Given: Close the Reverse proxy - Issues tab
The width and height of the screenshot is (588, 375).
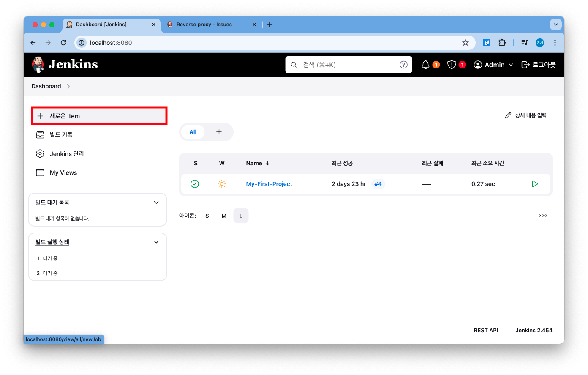Looking at the screenshot, I should [254, 25].
